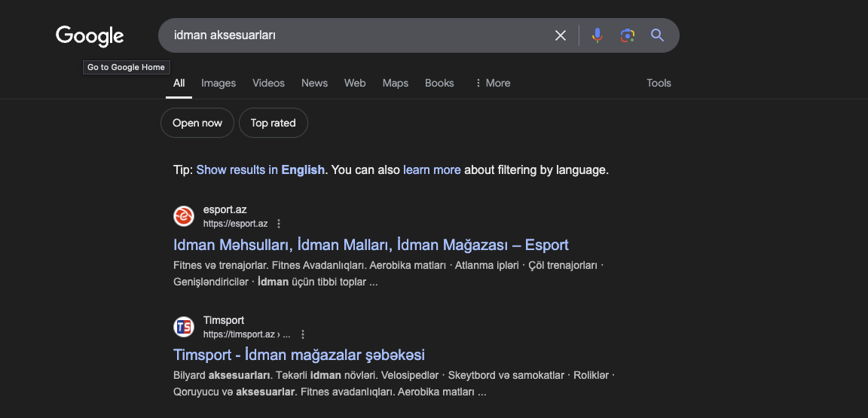Clear the search box with X icon
This screenshot has height=418, width=868.
point(561,35)
